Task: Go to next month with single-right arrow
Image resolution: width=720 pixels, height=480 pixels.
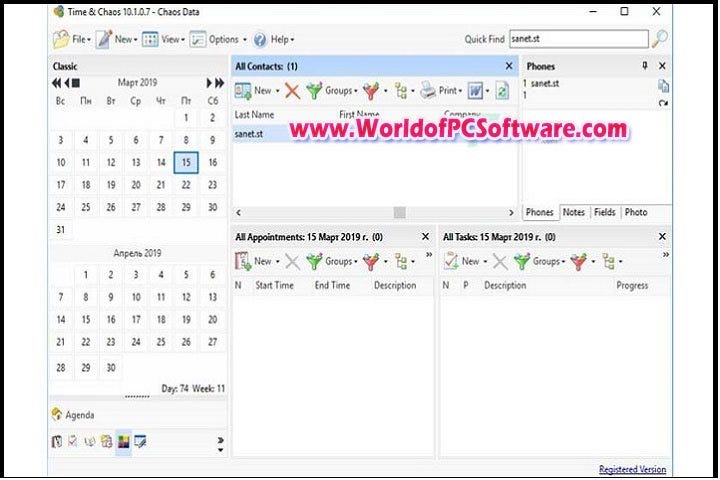Action: click(209, 83)
